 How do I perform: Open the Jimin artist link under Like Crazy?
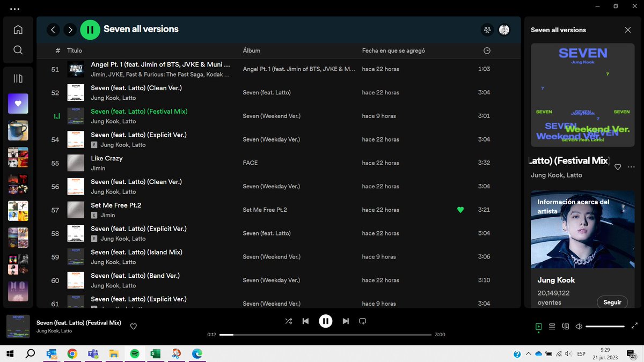[x=98, y=168]
